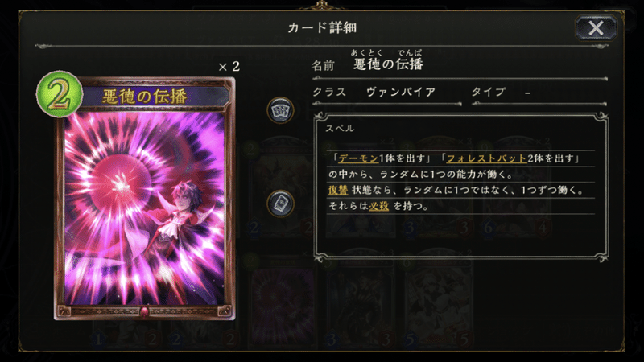This screenshot has height=362, width=644.
Task: Select the card name text beside 名前
Action: tap(388, 64)
